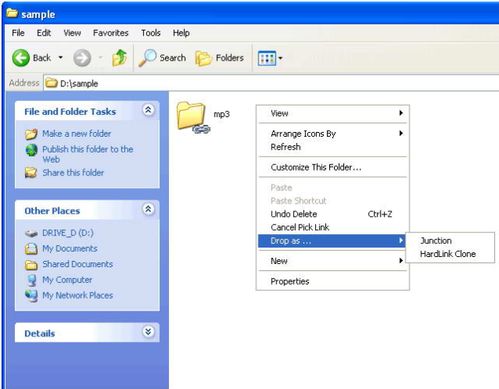Viewport: 499px width, 389px height.
Task: Choose Refresh from context menu
Action: [332, 147]
